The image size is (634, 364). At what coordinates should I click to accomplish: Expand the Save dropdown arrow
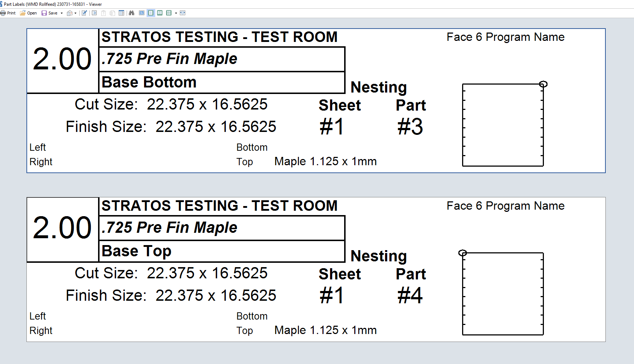[62, 13]
